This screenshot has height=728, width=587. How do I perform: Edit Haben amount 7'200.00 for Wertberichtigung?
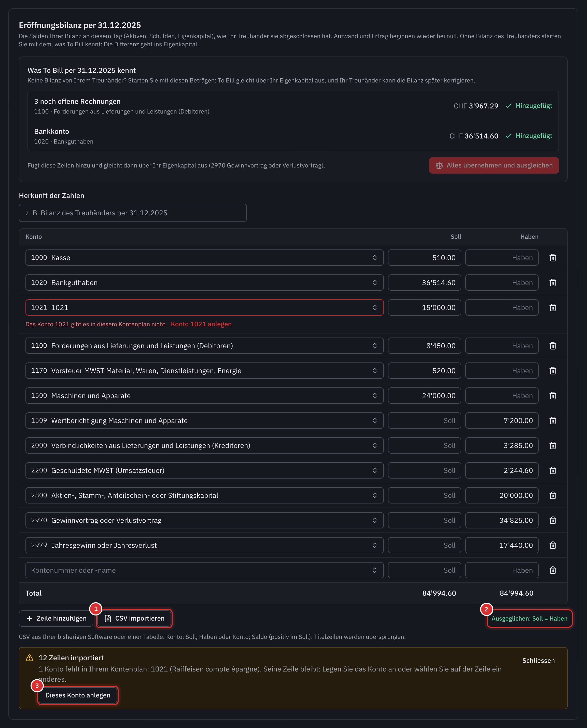pos(502,421)
